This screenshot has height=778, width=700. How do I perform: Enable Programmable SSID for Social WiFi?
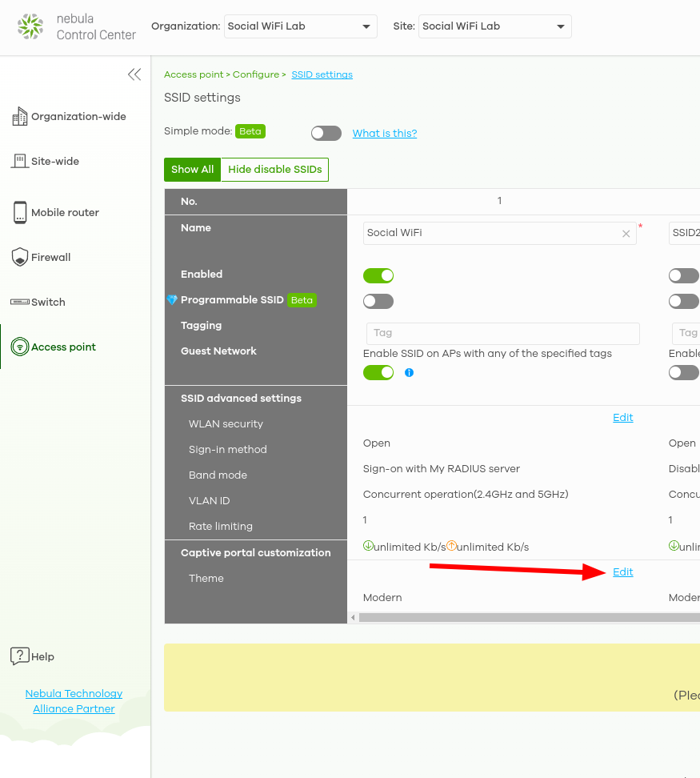[x=378, y=301]
